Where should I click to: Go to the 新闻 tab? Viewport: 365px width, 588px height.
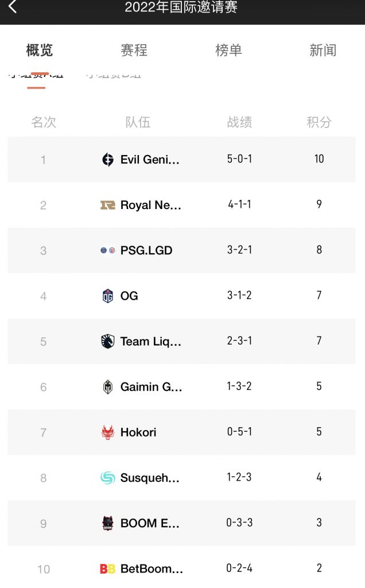[x=323, y=51]
